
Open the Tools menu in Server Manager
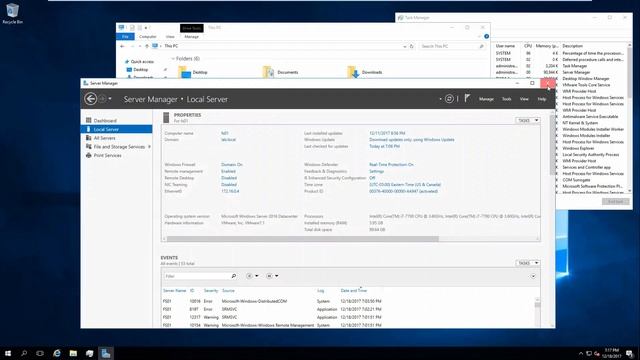(506, 99)
